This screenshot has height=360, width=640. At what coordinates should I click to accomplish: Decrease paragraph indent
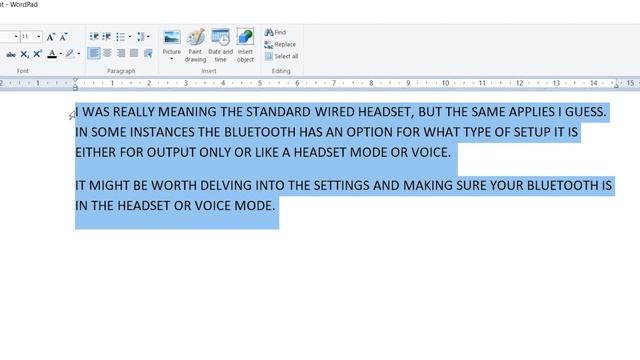coord(94,37)
